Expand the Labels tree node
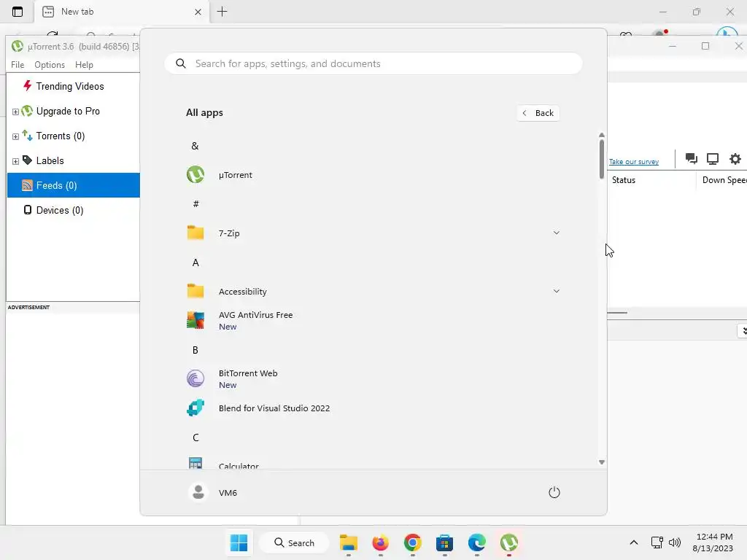Image resolution: width=747 pixels, height=560 pixels. tap(15, 161)
